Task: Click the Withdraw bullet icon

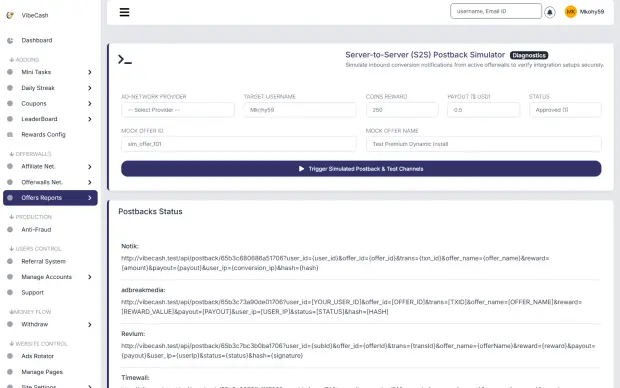Action: tap(10, 324)
